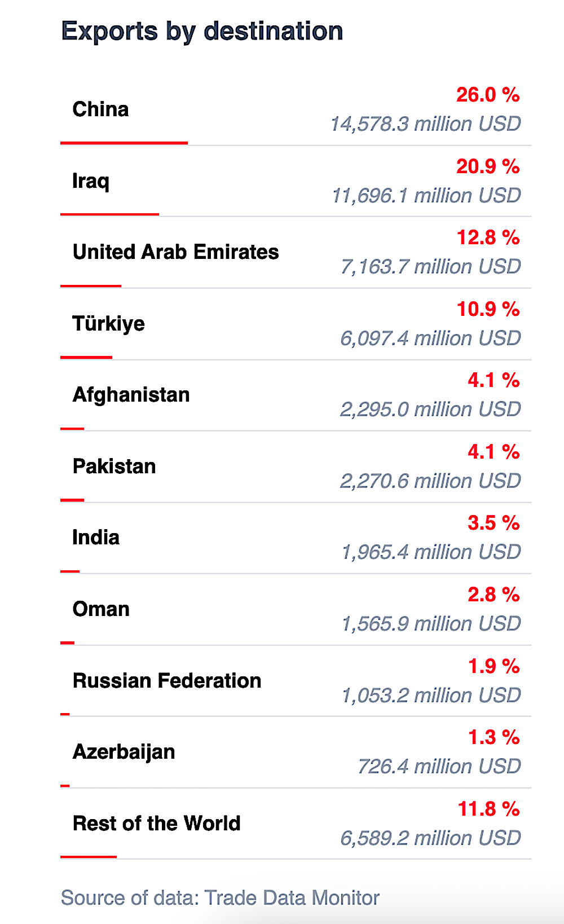Click the 14,578.3 million USD value
Screen dimensions: 564x924
(426, 124)
